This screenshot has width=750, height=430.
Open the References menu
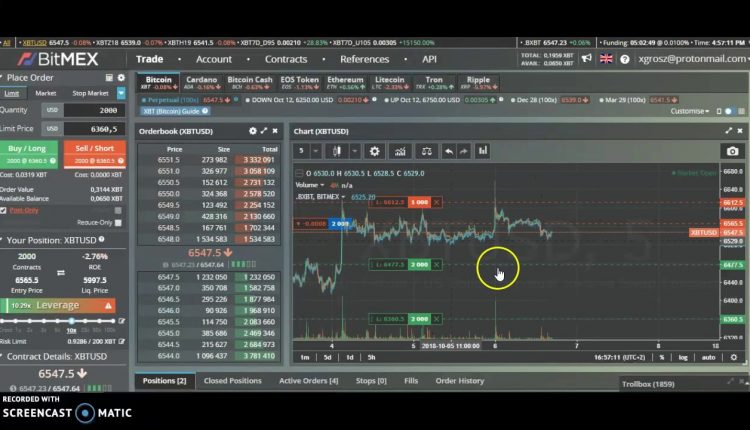(364, 59)
